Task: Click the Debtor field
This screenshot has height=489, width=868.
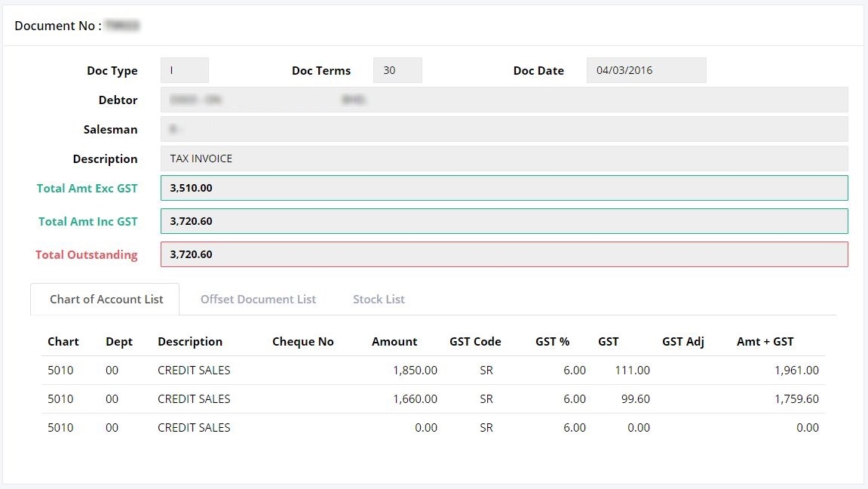Action: pos(504,100)
